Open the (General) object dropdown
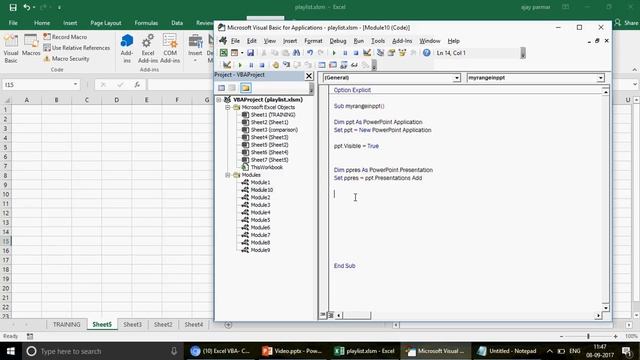 pyautogui.click(x=457, y=78)
